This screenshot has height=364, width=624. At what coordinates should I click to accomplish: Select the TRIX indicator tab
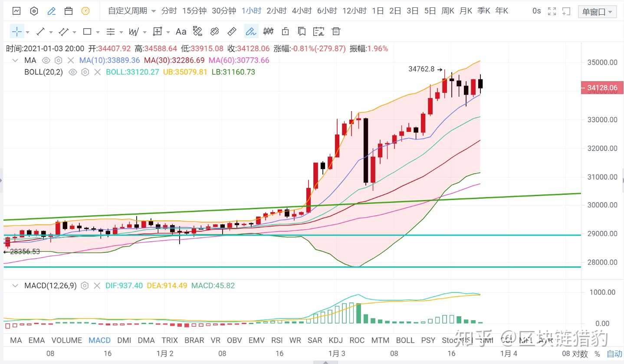(170, 340)
